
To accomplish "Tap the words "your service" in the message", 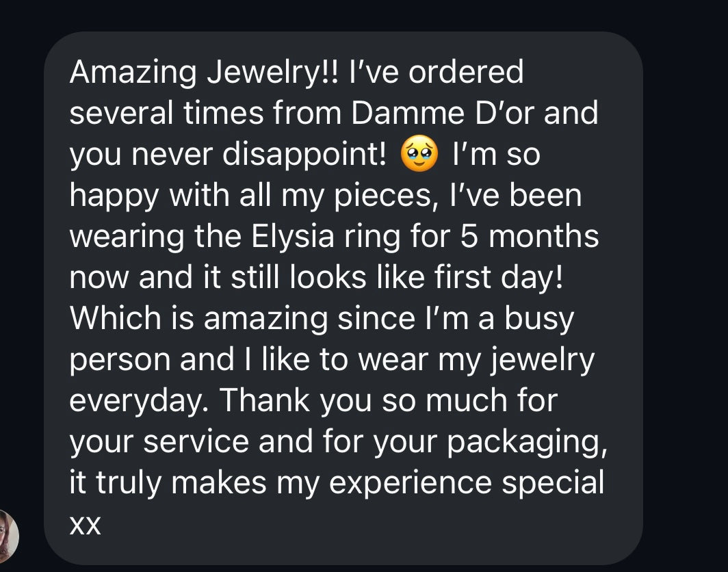I will point(159,442).
